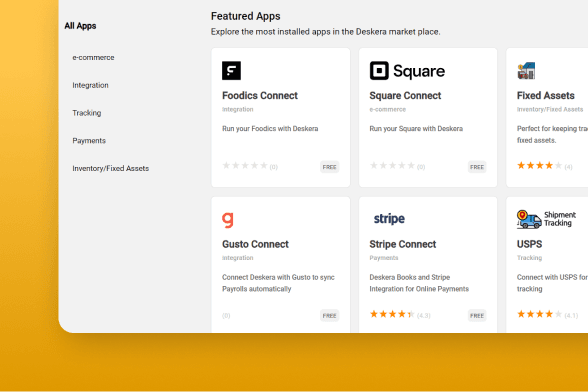The height and width of the screenshot is (392, 588).
Task: Click the Gusto red g logo
Action: click(x=228, y=220)
